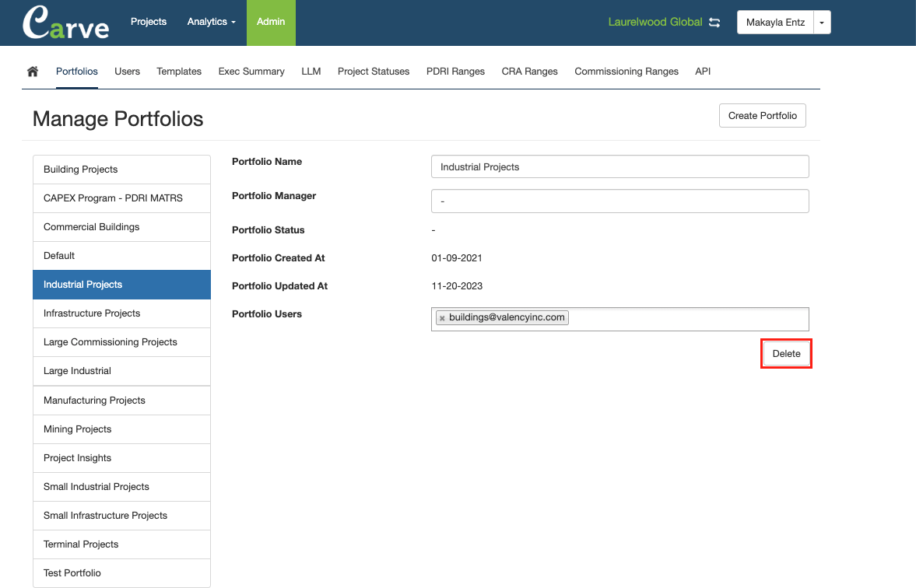This screenshot has height=588, width=916.
Task: Choose the Test Portfolio entry
Action: coord(121,573)
